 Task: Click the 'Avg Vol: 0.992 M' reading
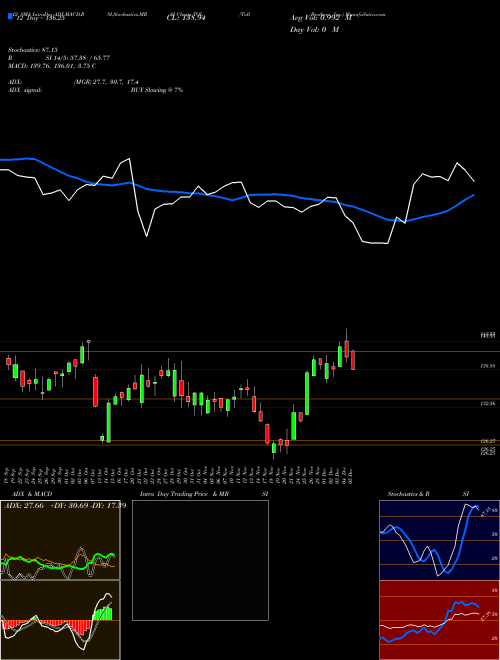click(320, 18)
